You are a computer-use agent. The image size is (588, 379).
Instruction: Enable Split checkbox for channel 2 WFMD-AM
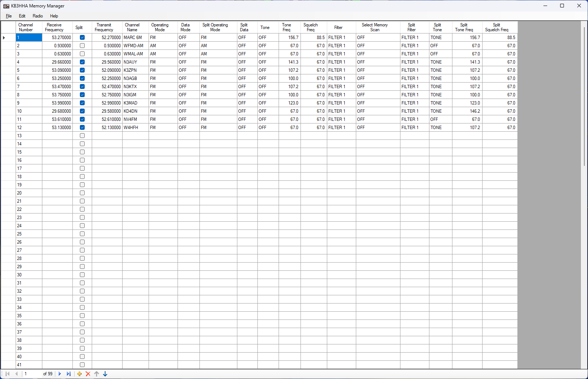pyautogui.click(x=82, y=46)
